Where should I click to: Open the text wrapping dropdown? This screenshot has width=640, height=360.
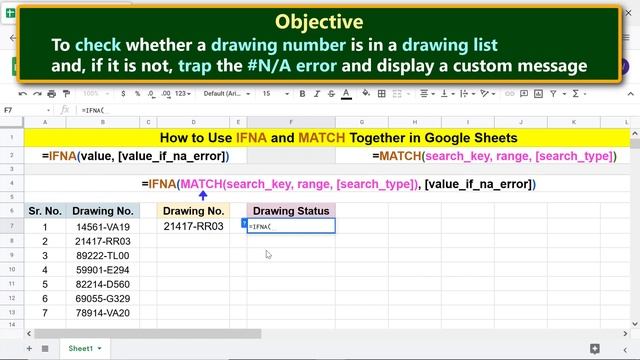coord(467,94)
